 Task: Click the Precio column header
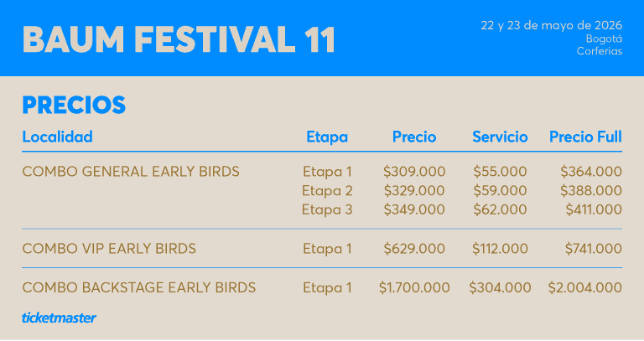click(x=414, y=137)
